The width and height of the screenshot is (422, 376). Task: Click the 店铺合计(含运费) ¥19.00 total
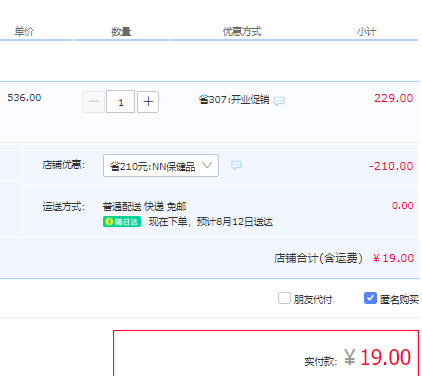point(344,258)
